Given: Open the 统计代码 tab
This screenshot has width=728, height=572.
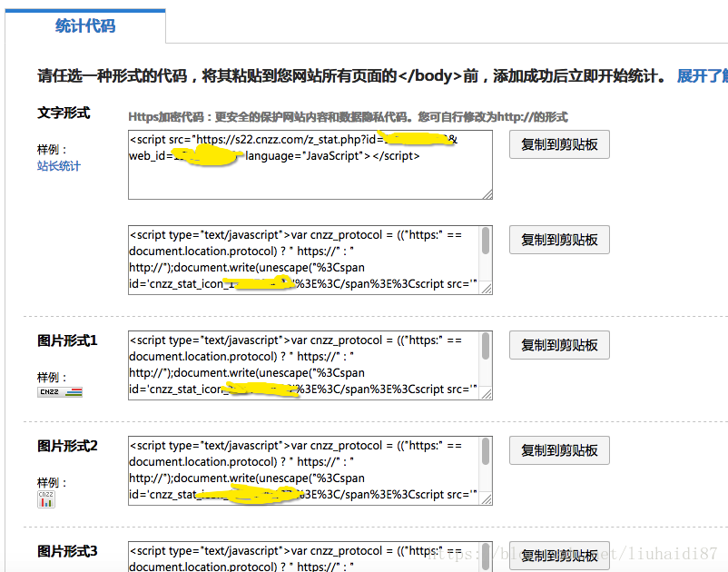Looking at the screenshot, I should click(x=85, y=26).
